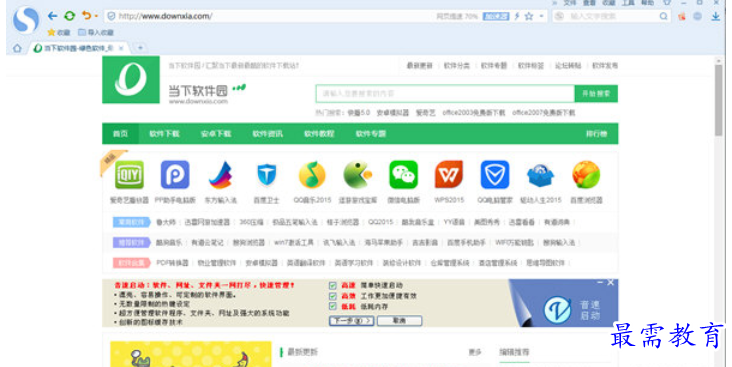Switch to the 编辑推荐 tab
This screenshot has height=367, width=732.
click(x=514, y=352)
